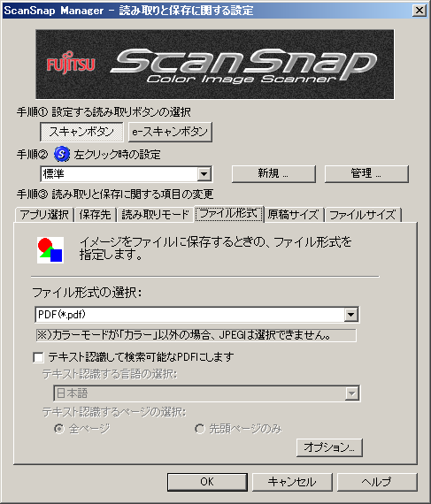Image resolution: width=431 pixels, height=504 pixels.
Task: Go to the 原稿サイズ tab
Action: 293,214
